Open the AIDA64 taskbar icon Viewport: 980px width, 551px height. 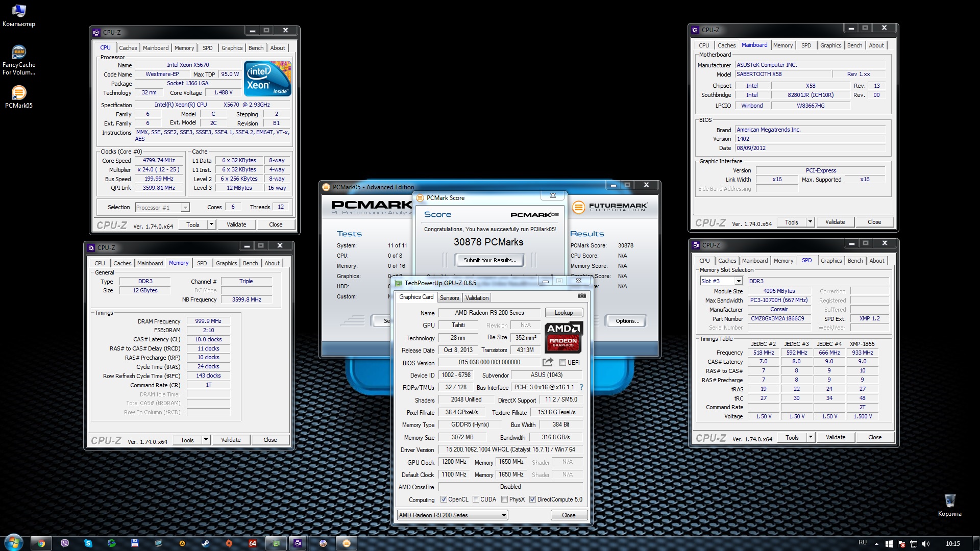tap(252, 543)
